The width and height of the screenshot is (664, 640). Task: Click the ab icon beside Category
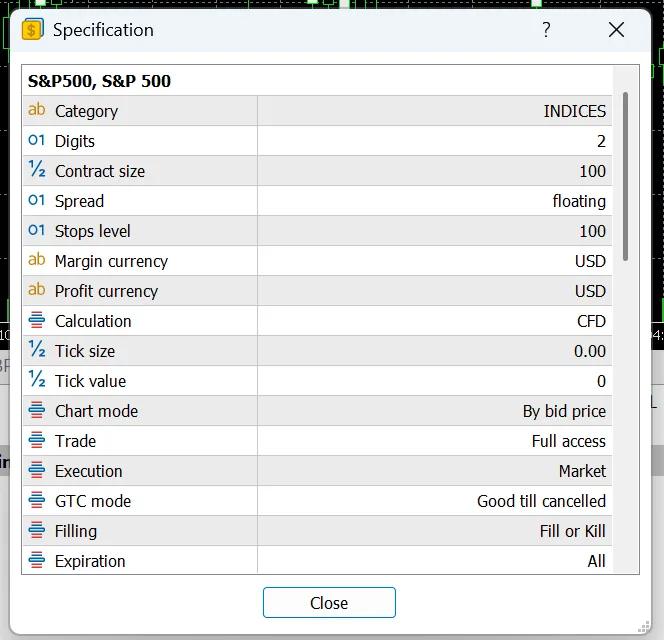[x=36, y=110]
